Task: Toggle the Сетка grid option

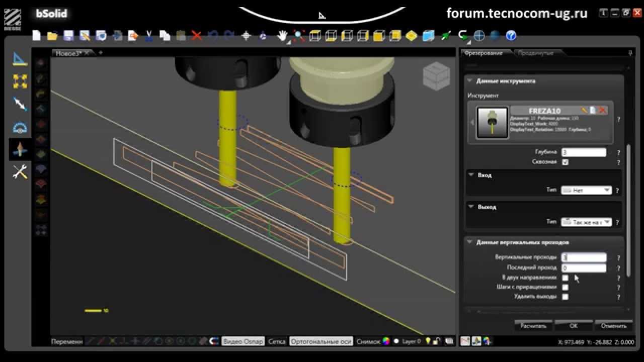Action: point(277,341)
